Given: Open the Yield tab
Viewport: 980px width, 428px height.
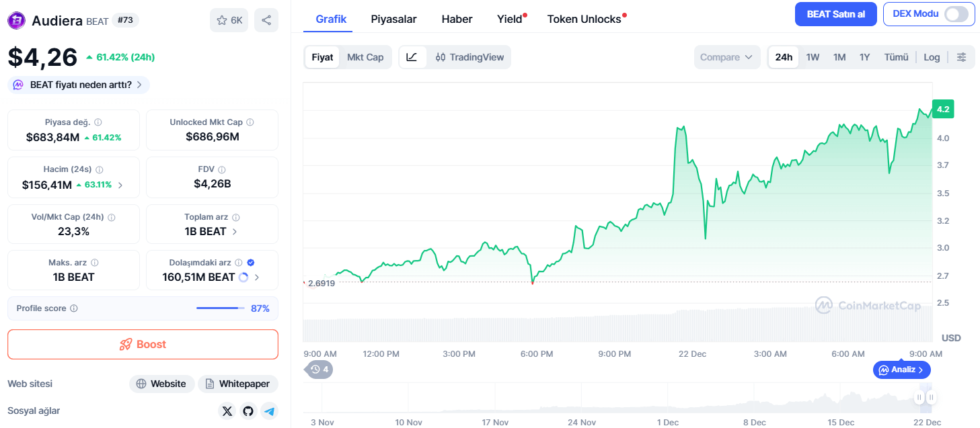Looking at the screenshot, I should pyautogui.click(x=510, y=19).
